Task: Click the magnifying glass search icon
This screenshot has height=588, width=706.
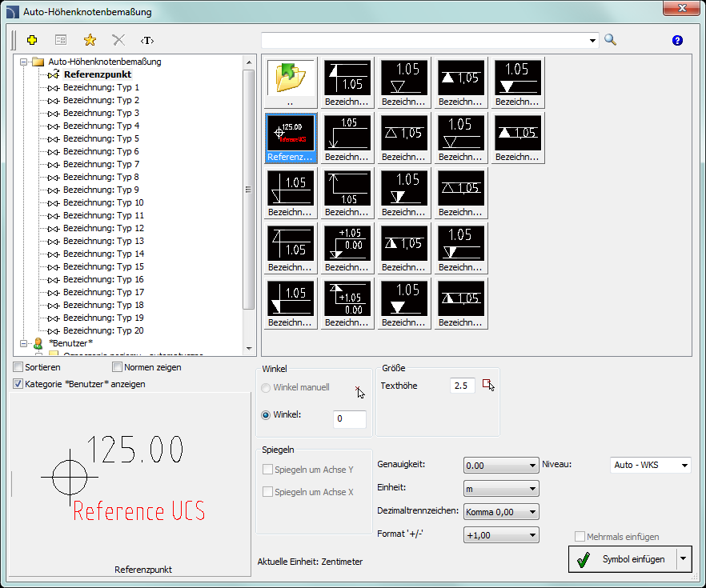Action: (611, 39)
